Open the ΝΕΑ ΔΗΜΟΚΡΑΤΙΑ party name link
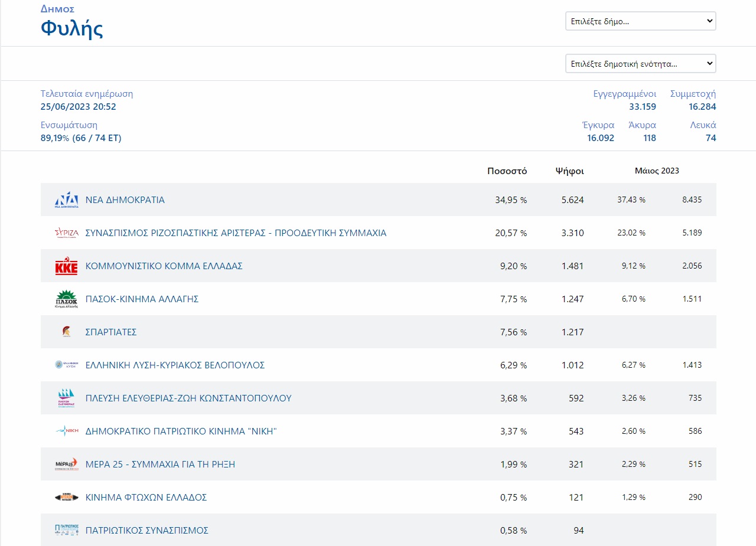 click(x=125, y=200)
